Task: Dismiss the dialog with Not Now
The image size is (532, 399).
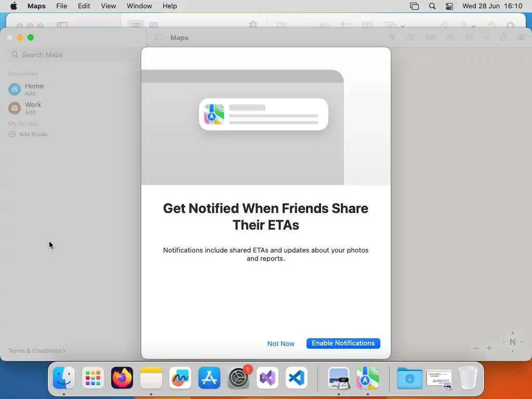Action: pyautogui.click(x=281, y=344)
